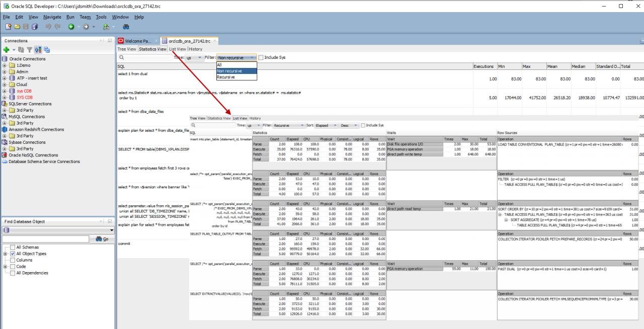
Task: Switch to the Tree View tab
Action: click(127, 49)
